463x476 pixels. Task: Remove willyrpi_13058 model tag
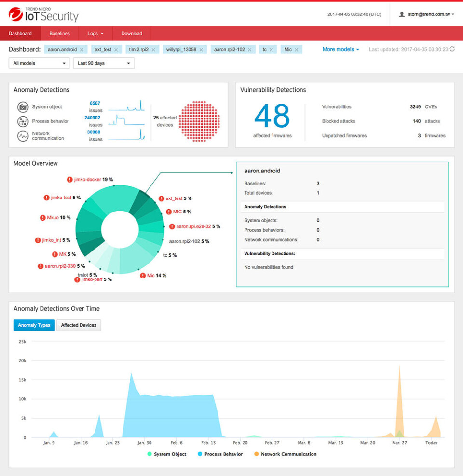click(x=201, y=50)
